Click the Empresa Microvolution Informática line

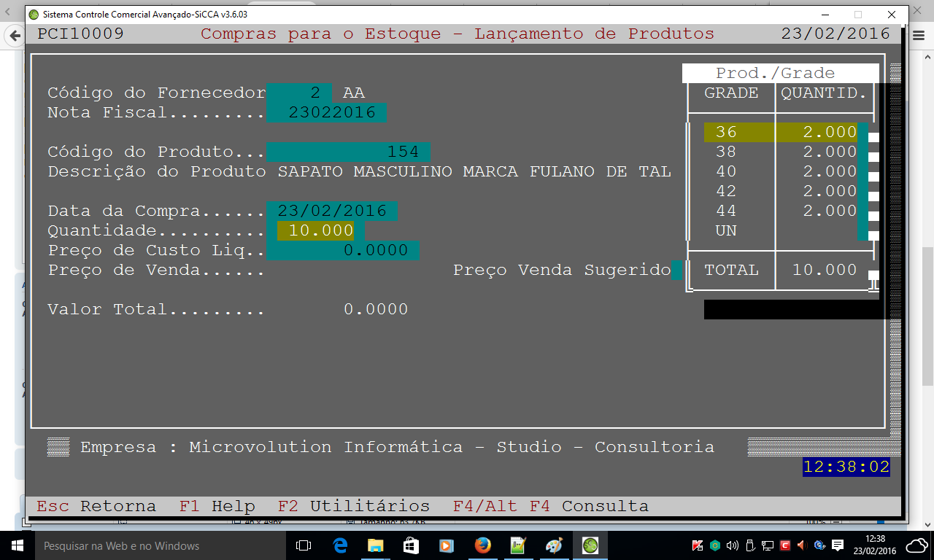[x=397, y=447]
